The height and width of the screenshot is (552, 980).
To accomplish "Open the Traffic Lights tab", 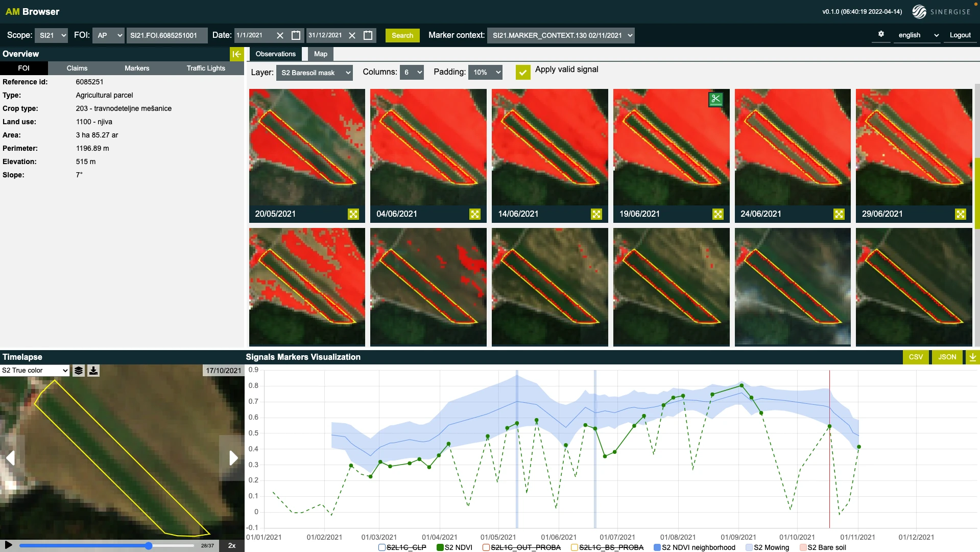I will click(x=206, y=68).
